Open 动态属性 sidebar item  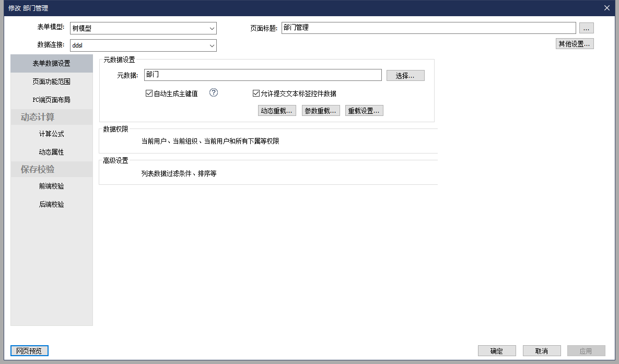pyautogui.click(x=51, y=152)
